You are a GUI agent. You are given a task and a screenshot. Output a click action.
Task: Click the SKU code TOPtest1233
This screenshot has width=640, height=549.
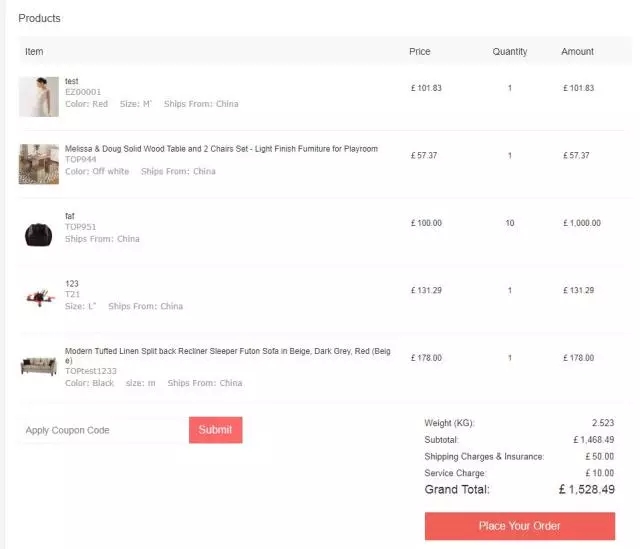pyautogui.click(x=91, y=371)
